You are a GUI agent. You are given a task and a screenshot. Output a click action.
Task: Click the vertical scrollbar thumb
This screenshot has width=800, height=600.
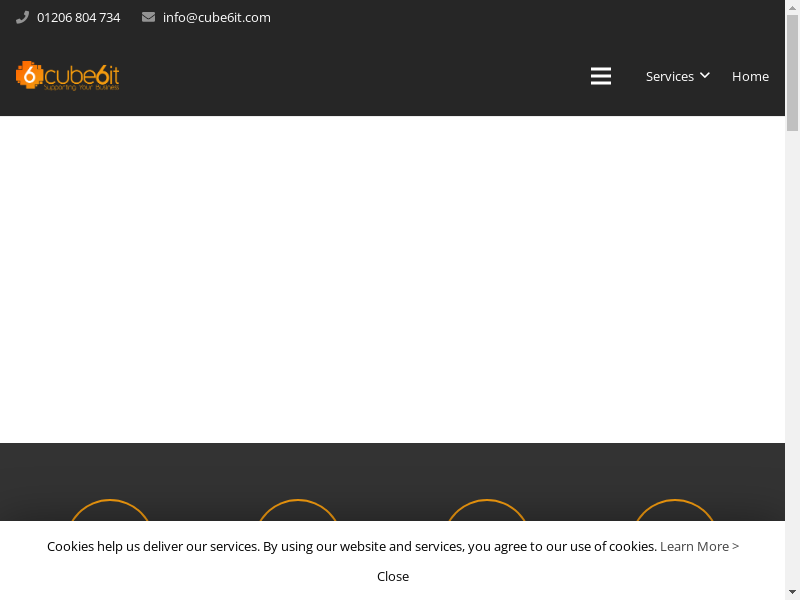[792, 75]
